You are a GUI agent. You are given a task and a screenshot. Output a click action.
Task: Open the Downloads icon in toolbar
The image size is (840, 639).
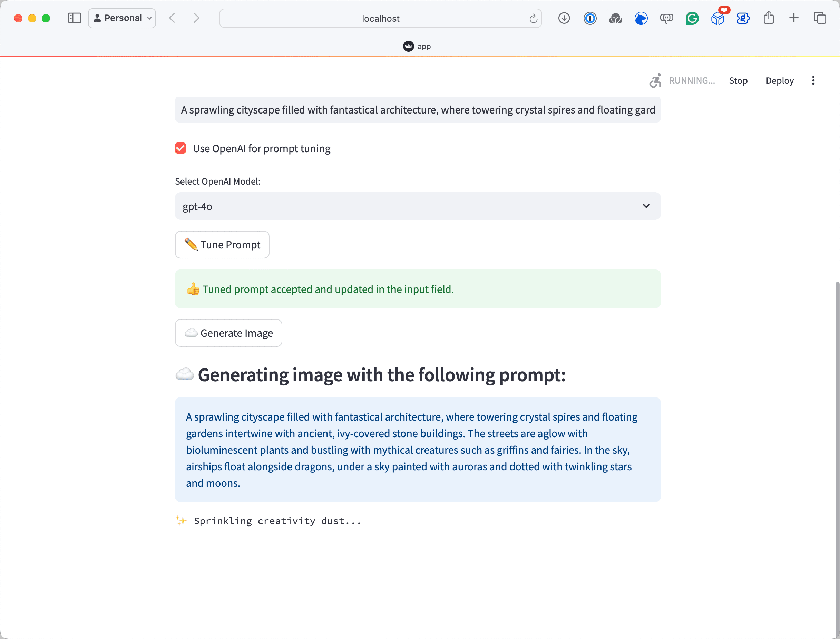coord(564,18)
